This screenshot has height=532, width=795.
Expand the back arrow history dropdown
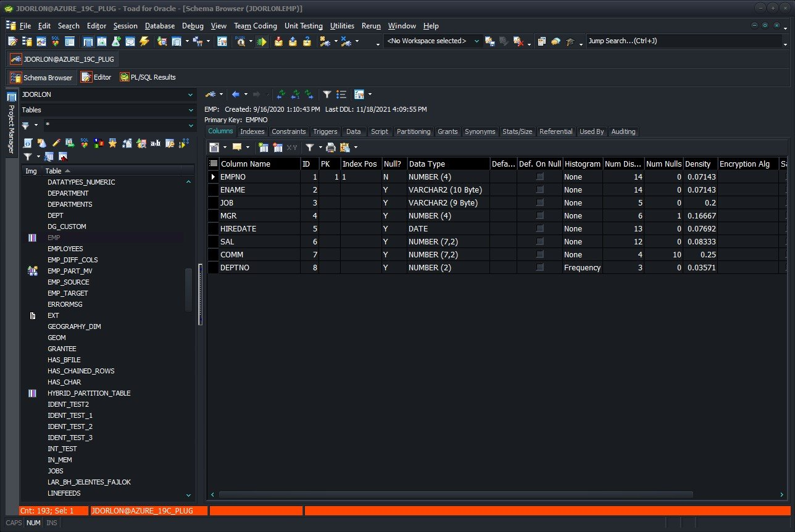(246, 94)
